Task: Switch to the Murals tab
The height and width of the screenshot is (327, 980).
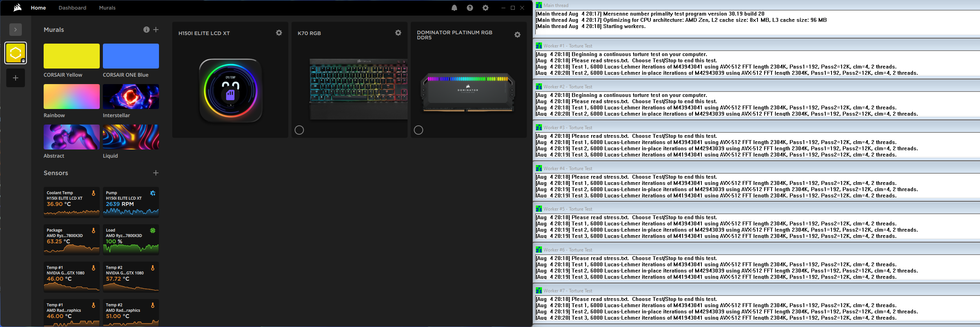Action: (107, 8)
